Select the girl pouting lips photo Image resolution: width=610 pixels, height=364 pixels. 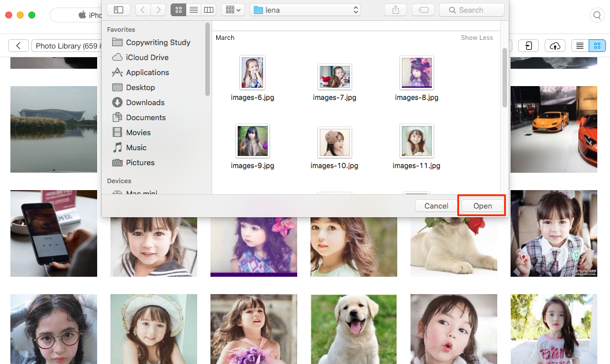pyautogui.click(x=454, y=329)
